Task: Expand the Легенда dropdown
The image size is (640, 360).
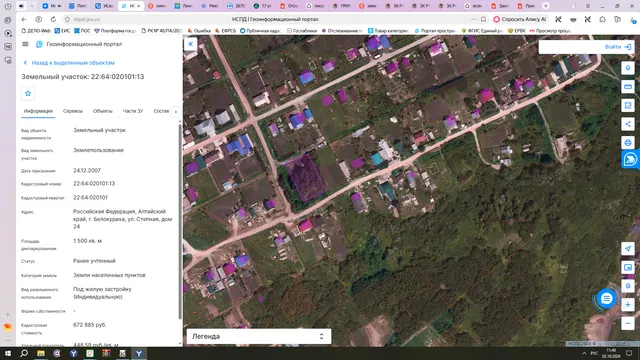Action: 259,336
